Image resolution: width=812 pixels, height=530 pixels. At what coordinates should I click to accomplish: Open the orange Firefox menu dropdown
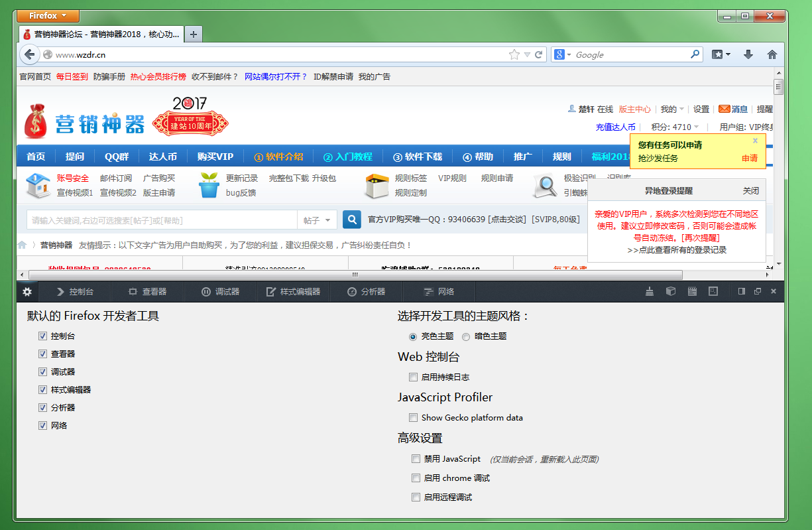tap(48, 16)
